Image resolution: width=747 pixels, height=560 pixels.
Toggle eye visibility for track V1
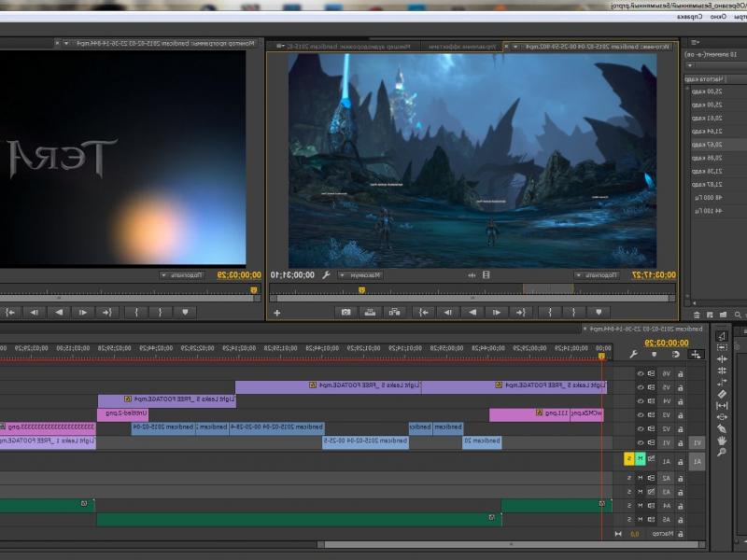point(641,442)
